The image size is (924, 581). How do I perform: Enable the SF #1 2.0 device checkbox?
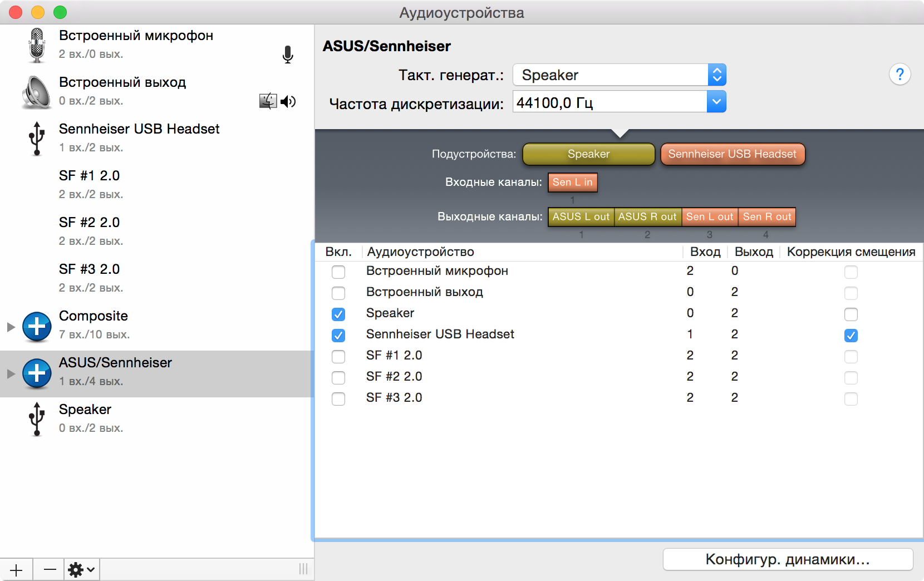[x=338, y=356]
